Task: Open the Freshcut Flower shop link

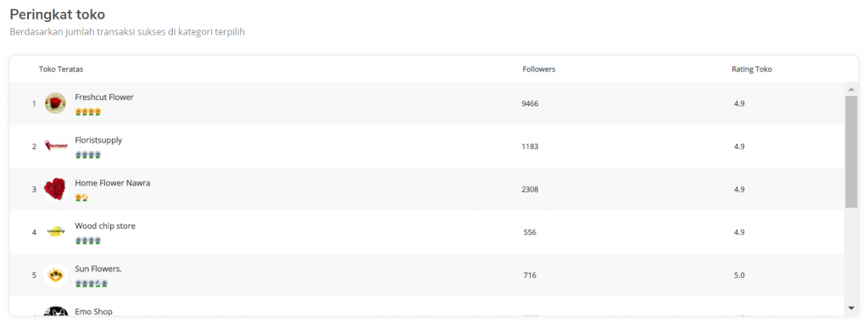Action: point(104,97)
